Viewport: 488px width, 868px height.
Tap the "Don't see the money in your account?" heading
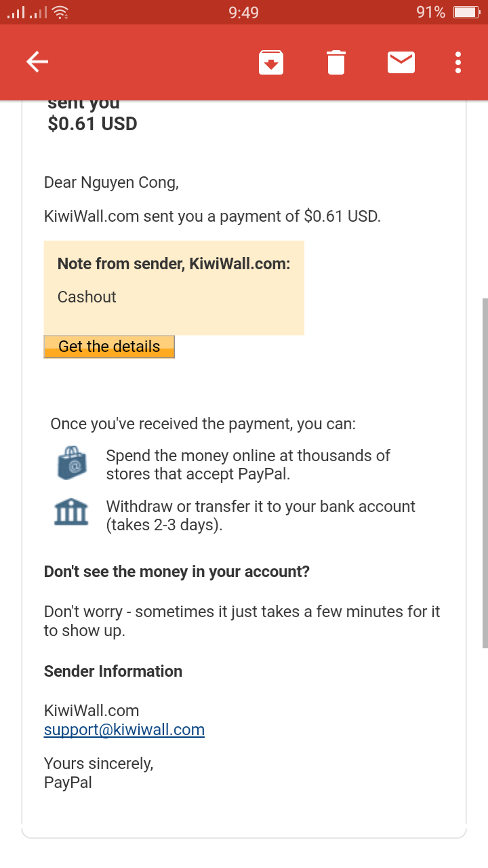click(x=177, y=572)
